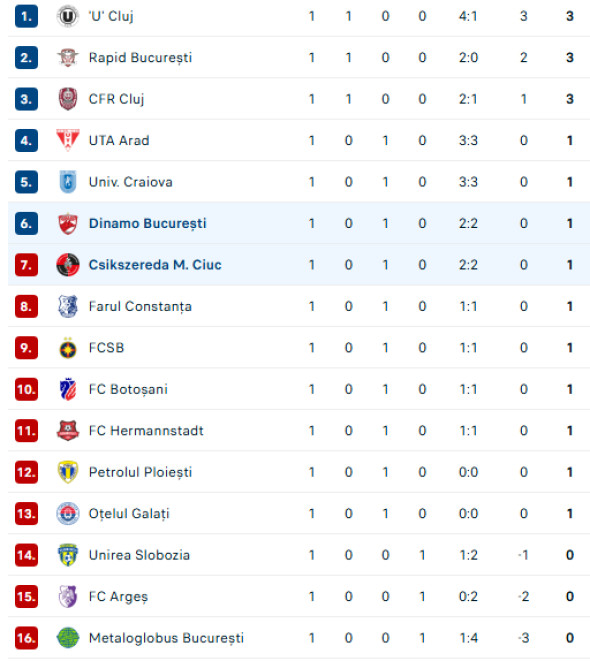Select the FCSB star emblem
This screenshot has height=661, width=590.
pyautogui.click(x=67, y=348)
